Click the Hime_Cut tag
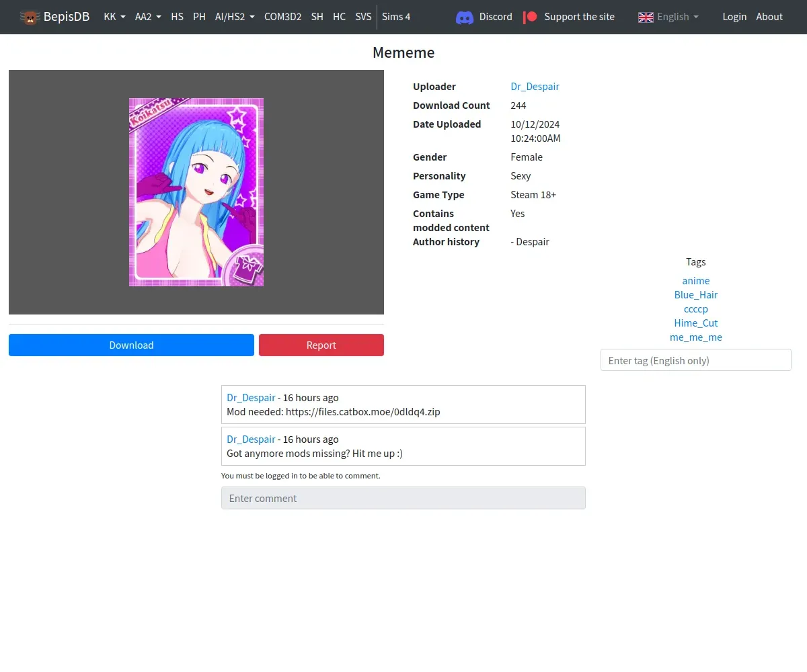The image size is (807, 672). 696,323
